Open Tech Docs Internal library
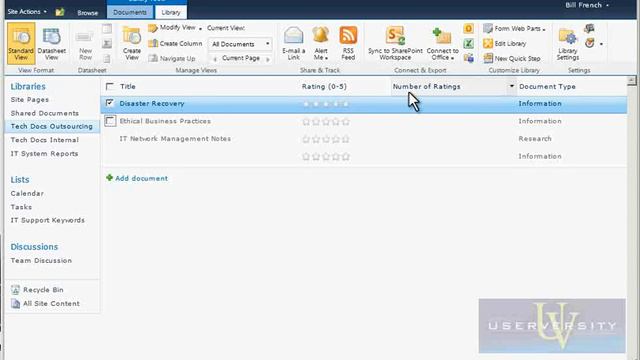 coord(44,140)
